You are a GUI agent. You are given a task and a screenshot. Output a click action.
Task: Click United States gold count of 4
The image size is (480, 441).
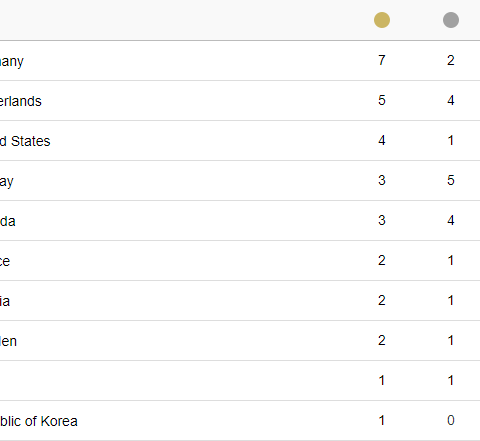pos(382,140)
